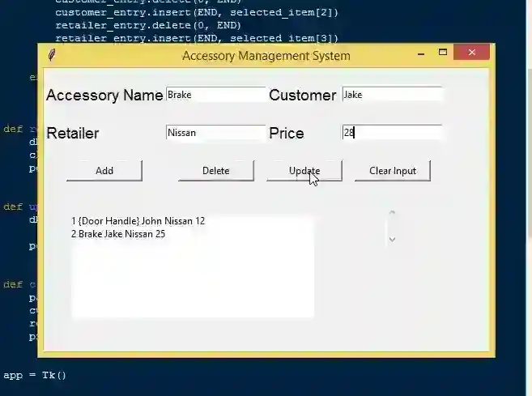Maximize the Accessory Management System window

443,53
